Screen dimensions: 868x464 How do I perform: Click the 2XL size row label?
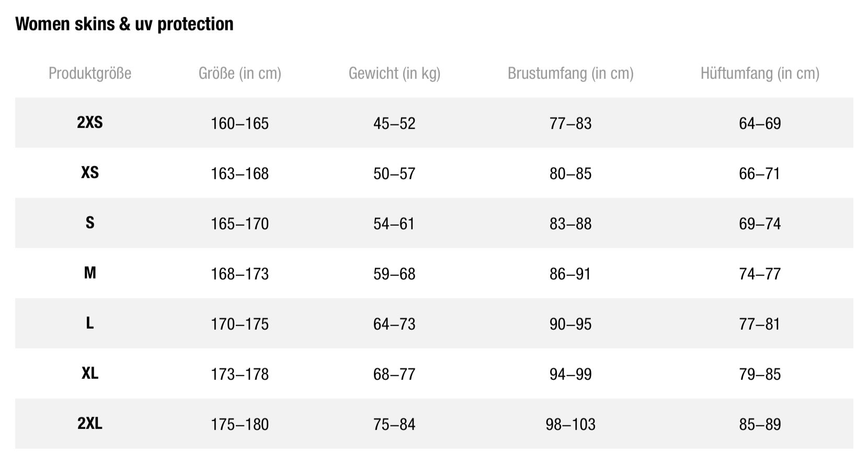[x=90, y=424]
